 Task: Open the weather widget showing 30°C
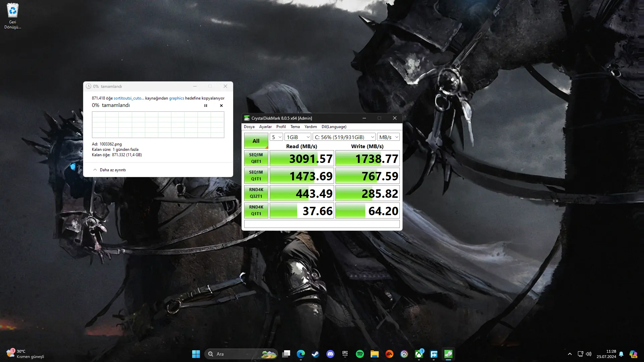pyautogui.click(x=25, y=354)
